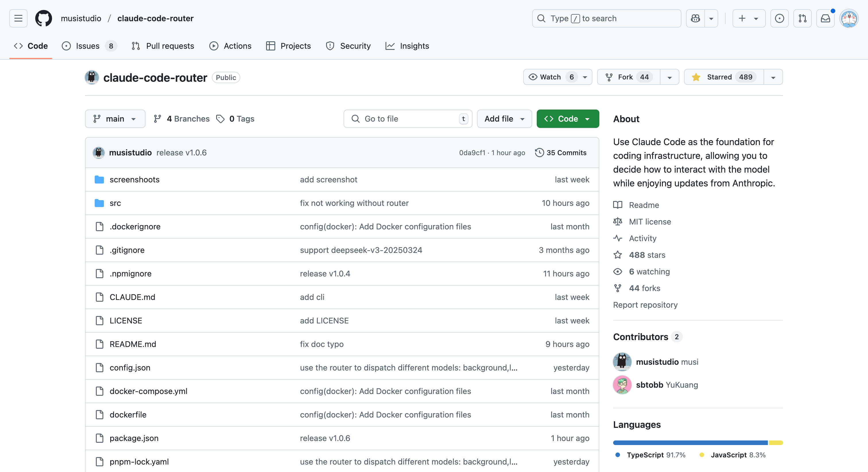Expand the main branch selector
Image resolution: width=868 pixels, height=472 pixels.
115,118
